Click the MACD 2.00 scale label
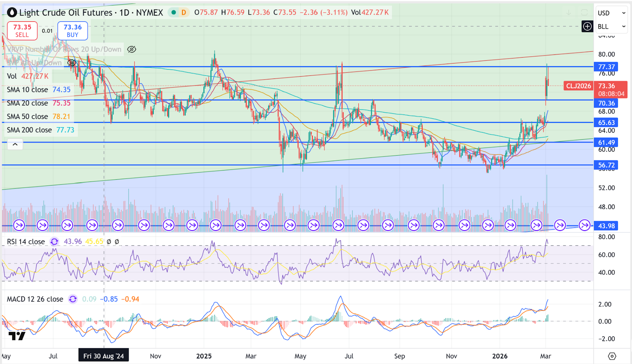This screenshot has height=364, width=632. click(x=605, y=304)
